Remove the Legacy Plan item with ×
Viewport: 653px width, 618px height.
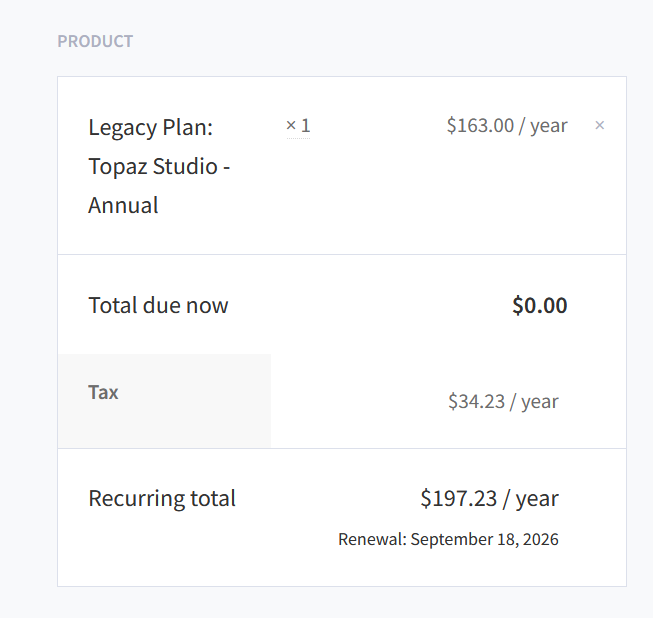coord(600,126)
